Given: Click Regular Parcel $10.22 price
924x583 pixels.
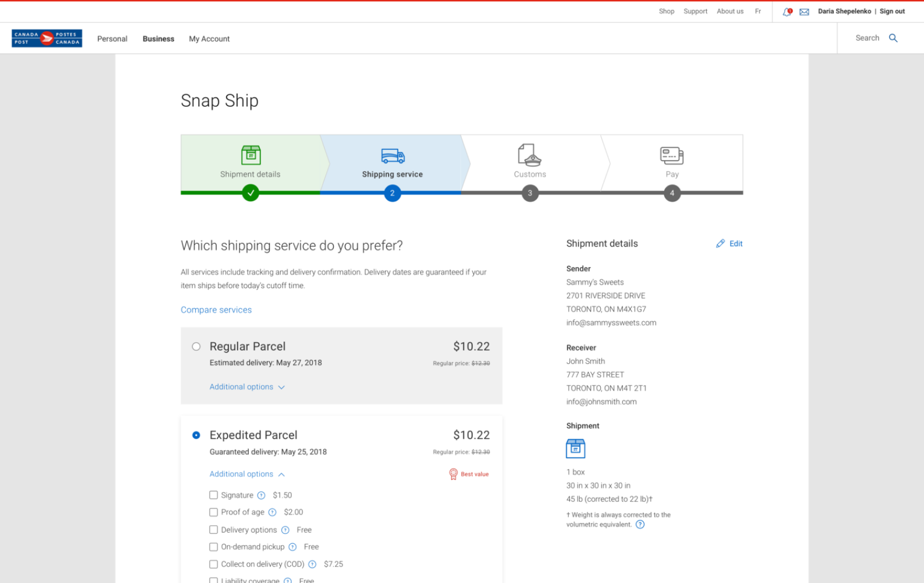Looking at the screenshot, I should coord(471,346).
